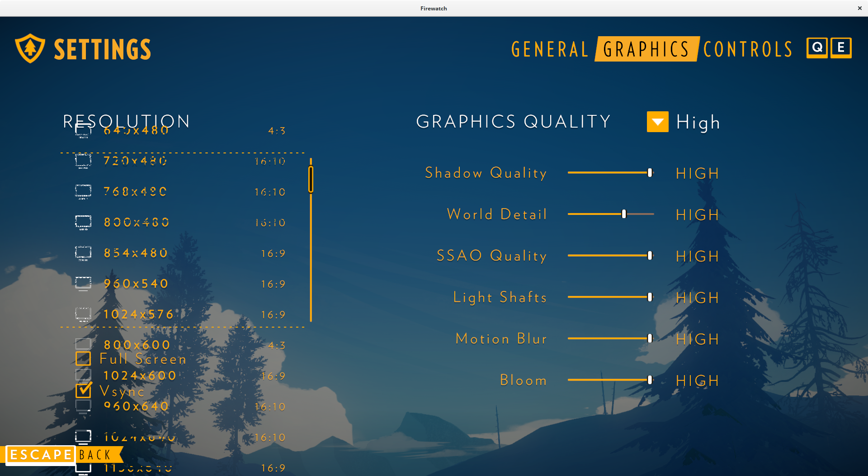868x476 pixels.
Task: Choose the 800x480 resolution option
Action: click(x=137, y=222)
